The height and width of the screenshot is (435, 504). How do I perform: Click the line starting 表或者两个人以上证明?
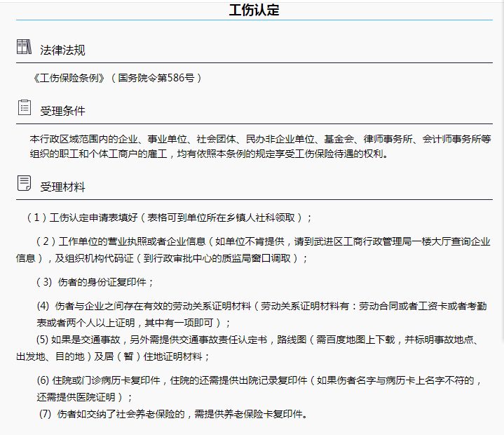[x=133, y=323]
